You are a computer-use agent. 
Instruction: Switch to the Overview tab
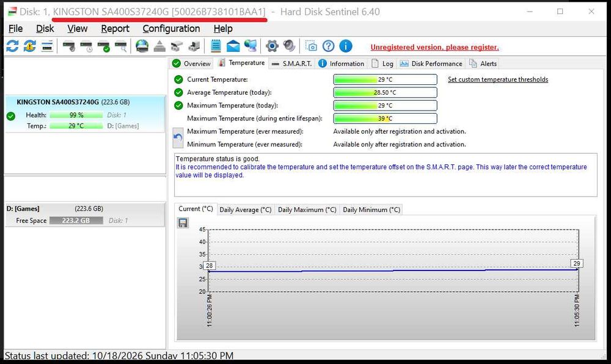[191, 64]
